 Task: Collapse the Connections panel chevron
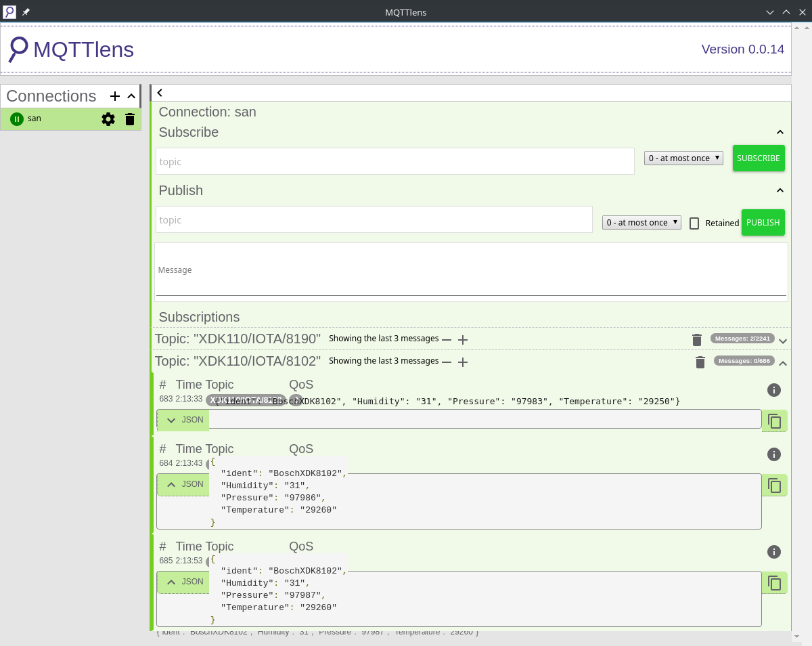(x=131, y=96)
